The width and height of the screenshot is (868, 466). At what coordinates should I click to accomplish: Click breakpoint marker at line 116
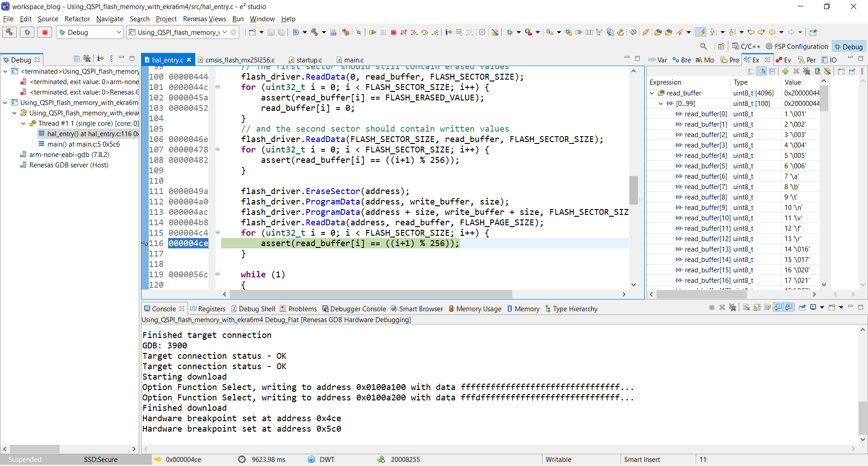[x=145, y=243]
